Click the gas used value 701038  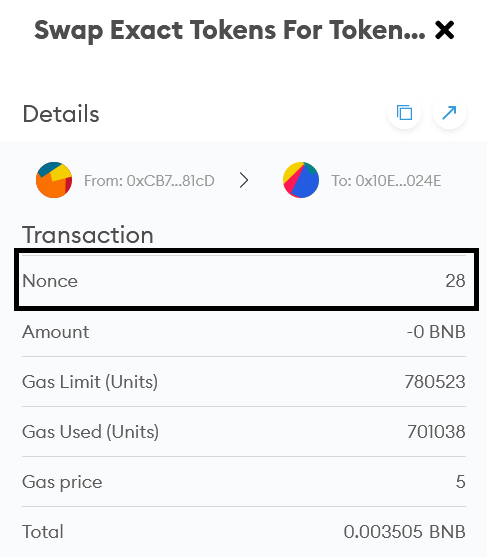pyautogui.click(x=436, y=432)
